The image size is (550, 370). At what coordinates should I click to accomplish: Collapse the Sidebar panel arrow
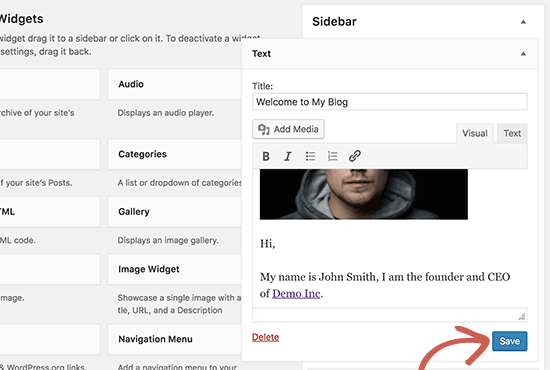(523, 22)
